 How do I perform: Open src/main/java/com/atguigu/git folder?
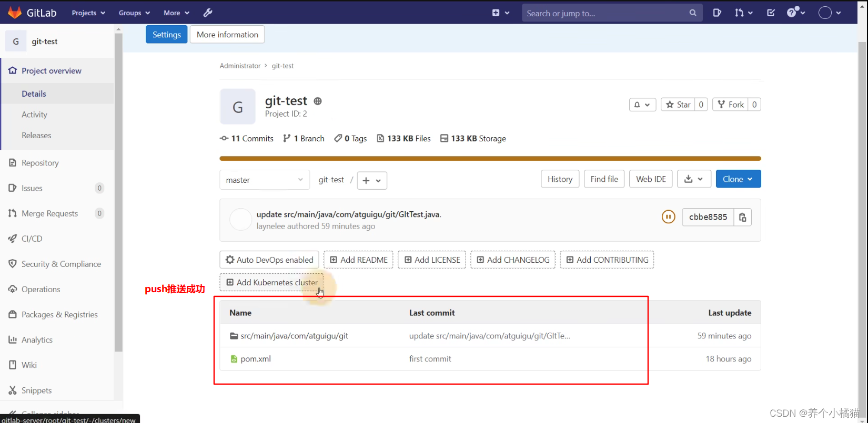tap(294, 336)
